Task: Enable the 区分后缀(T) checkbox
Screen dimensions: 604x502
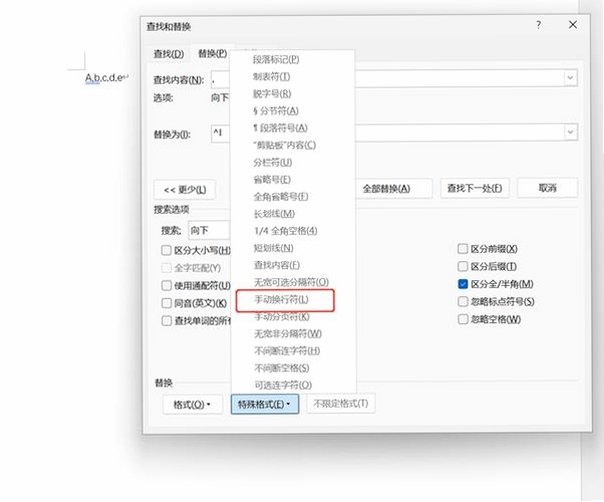Action: (463, 266)
